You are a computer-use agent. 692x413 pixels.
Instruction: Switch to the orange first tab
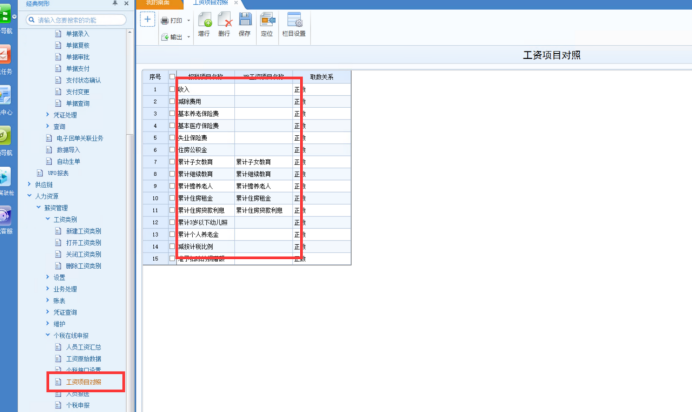point(159,4)
